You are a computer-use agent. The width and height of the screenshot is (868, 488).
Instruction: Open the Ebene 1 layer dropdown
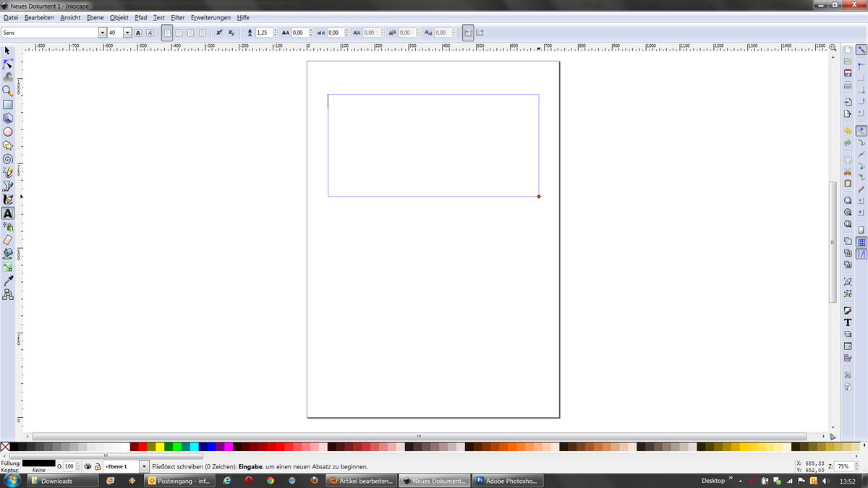[144, 466]
